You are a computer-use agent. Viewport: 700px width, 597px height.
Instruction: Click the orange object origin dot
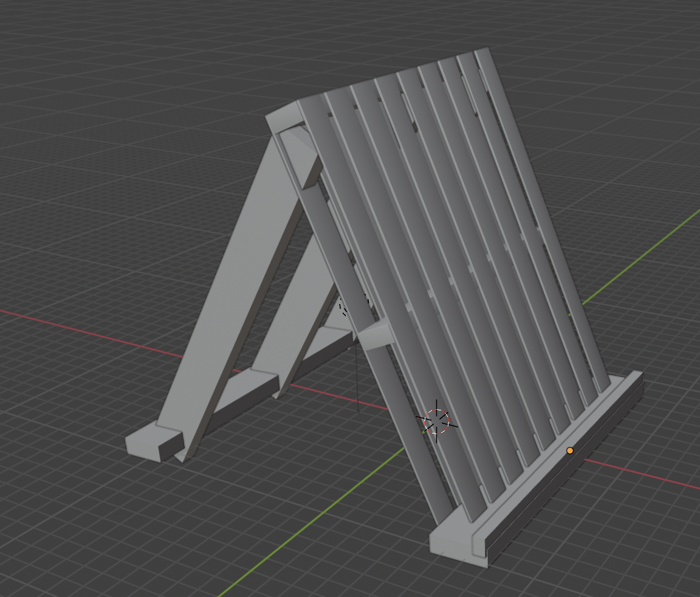point(569,451)
